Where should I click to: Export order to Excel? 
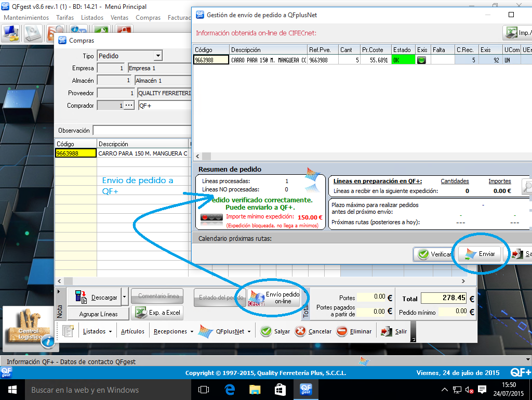coord(157,313)
